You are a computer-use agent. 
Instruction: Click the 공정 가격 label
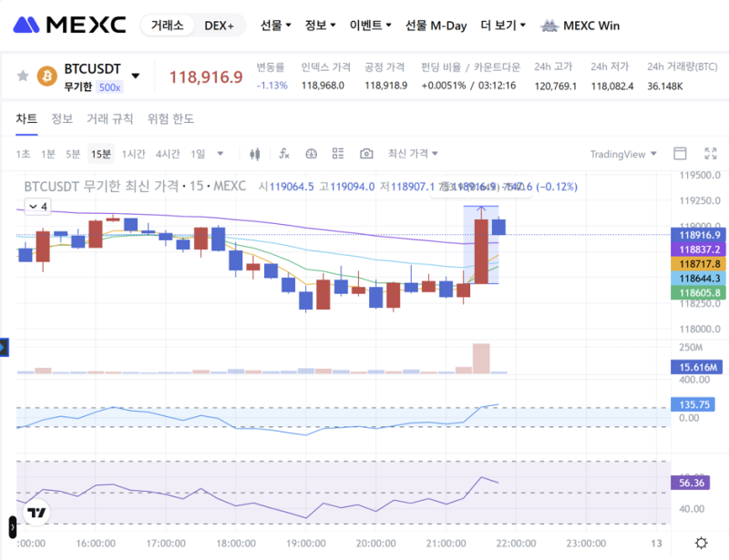pyautogui.click(x=385, y=66)
